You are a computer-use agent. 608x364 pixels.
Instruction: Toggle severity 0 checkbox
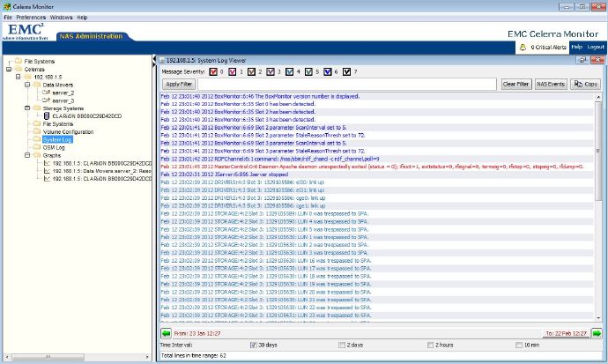point(213,71)
